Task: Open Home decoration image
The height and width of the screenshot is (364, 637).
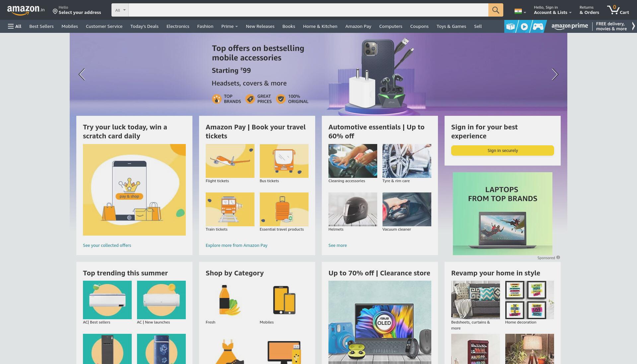Action: (x=530, y=300)
